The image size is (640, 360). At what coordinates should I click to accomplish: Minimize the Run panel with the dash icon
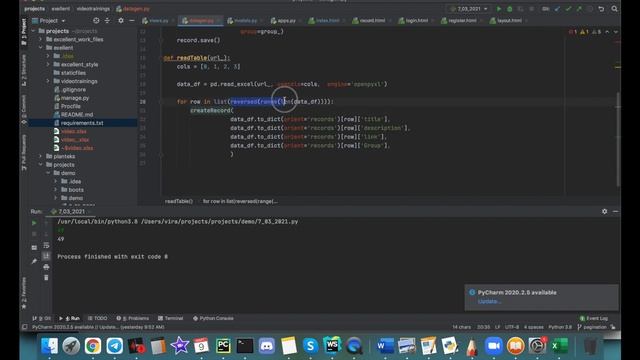(x=616, y=211)
